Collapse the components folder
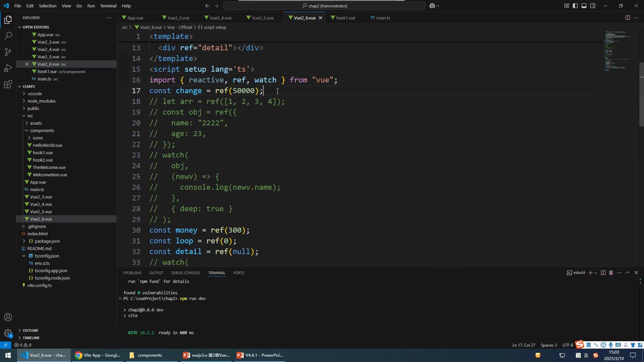Image resolution: width=644 pixels, height=362 pixels. [42, 130]
